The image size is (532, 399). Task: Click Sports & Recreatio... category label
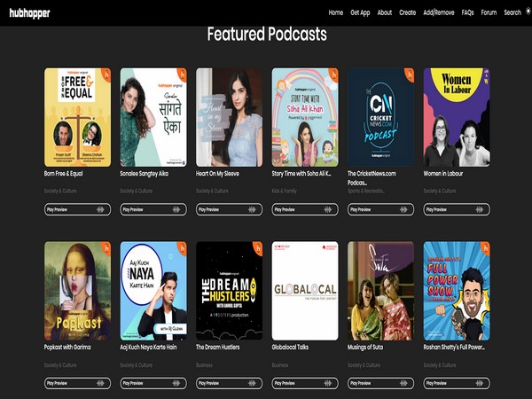(365, 191)
